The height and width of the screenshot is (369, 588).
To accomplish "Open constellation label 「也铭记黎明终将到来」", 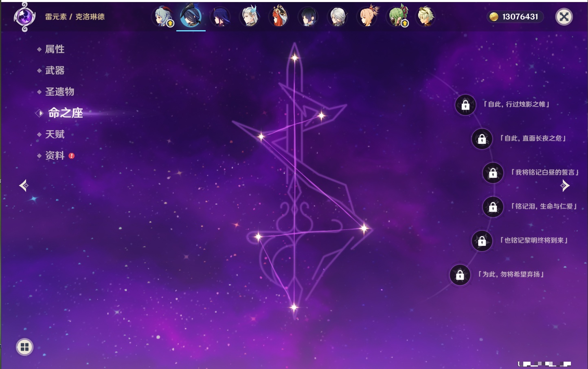I will tap(533, 241).
